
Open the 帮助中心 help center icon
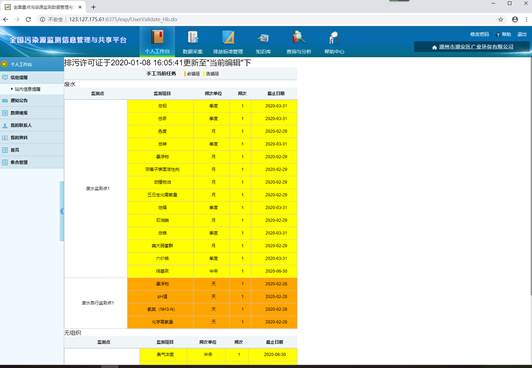(x=334, y=38)
